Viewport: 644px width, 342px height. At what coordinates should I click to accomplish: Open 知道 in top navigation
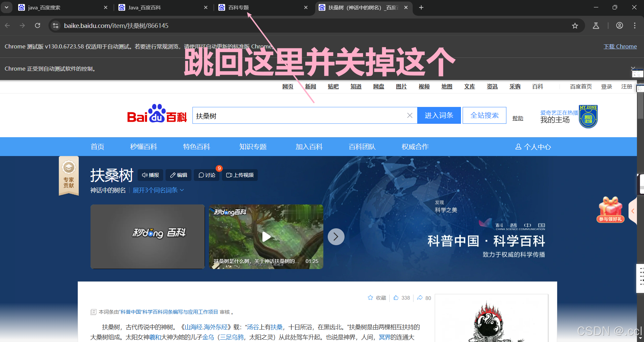(356, 87)
